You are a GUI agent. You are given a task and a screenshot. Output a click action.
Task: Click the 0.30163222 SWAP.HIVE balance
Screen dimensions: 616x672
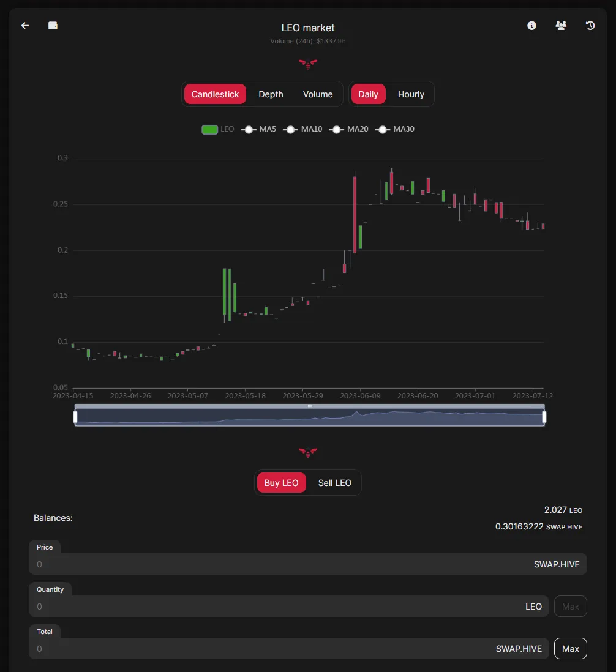pyautogui.click(x=538, y=526)
